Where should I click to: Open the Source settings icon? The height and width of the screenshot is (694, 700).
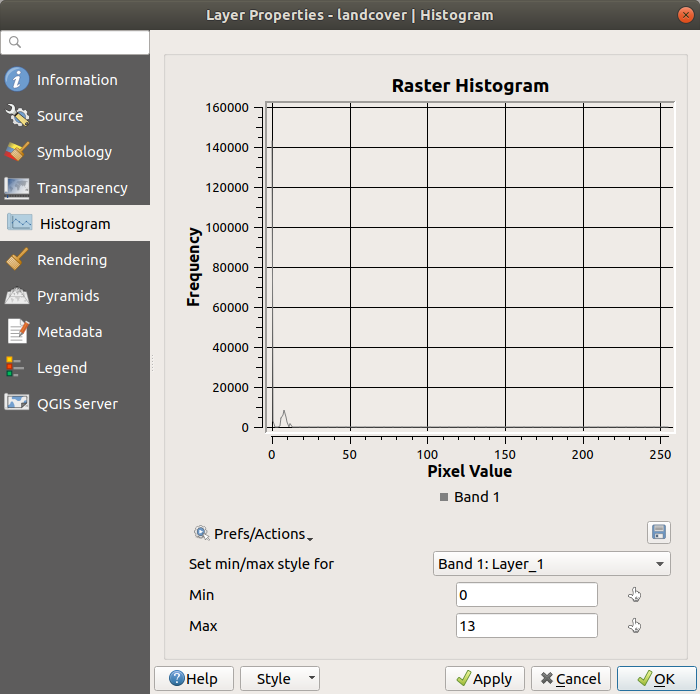17,116
